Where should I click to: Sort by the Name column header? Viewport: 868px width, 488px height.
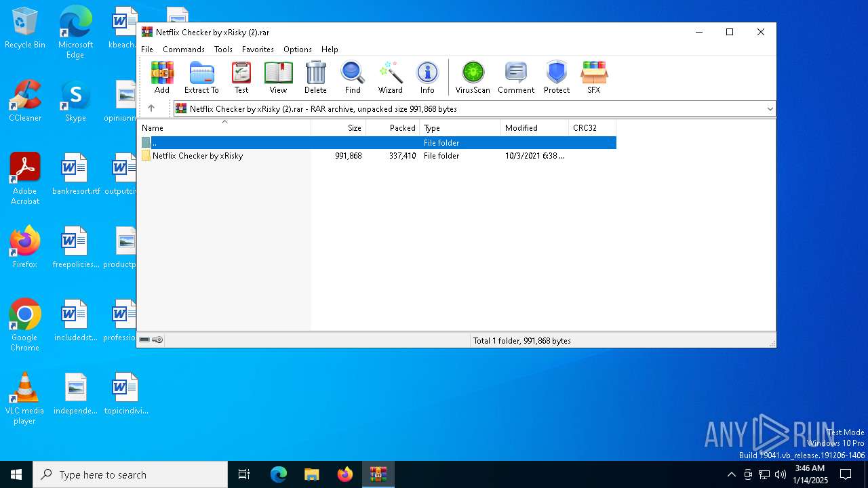click(x=224, y=127)
